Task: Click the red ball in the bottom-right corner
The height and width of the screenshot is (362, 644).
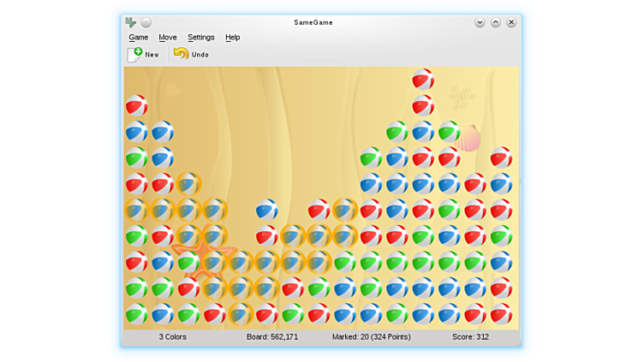Action: pos(501,314)
